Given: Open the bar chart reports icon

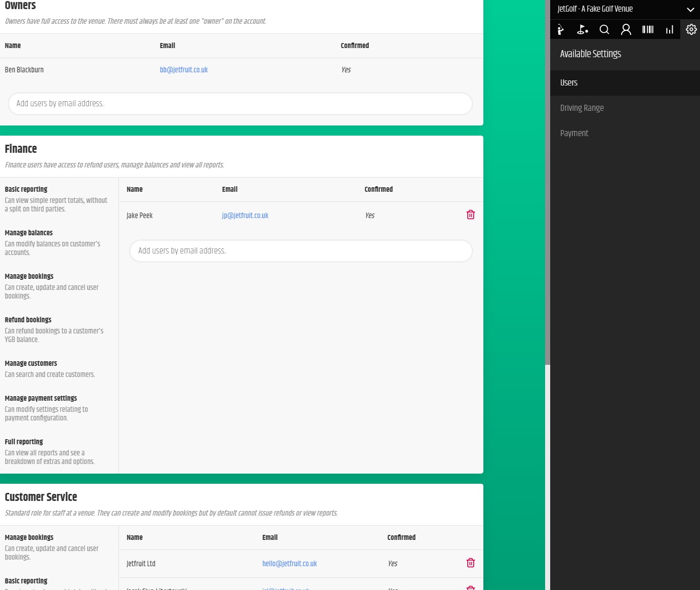Looking at the screenshot, I should (670, 29).
